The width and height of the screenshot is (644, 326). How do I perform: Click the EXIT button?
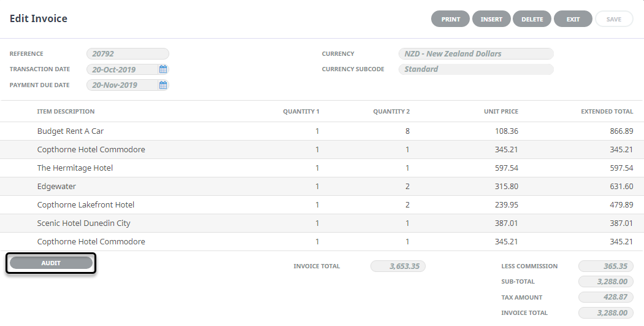[573, 19]
